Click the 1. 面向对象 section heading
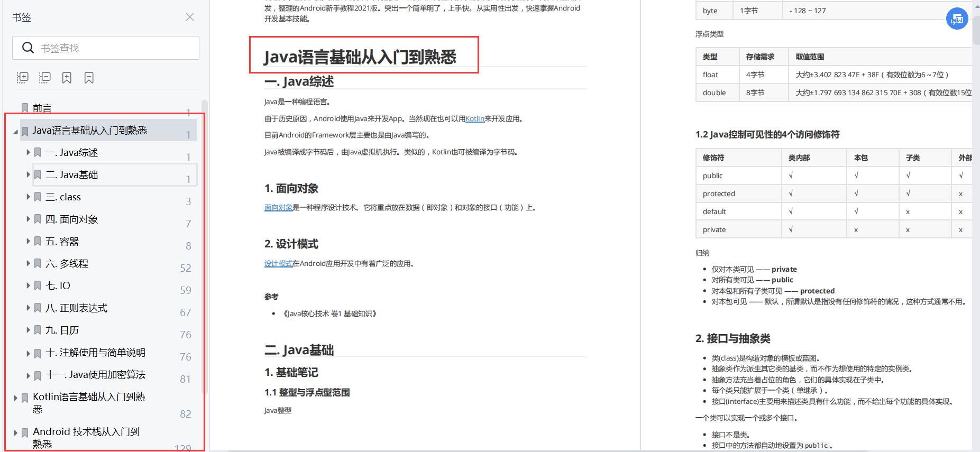 (291, 188)
